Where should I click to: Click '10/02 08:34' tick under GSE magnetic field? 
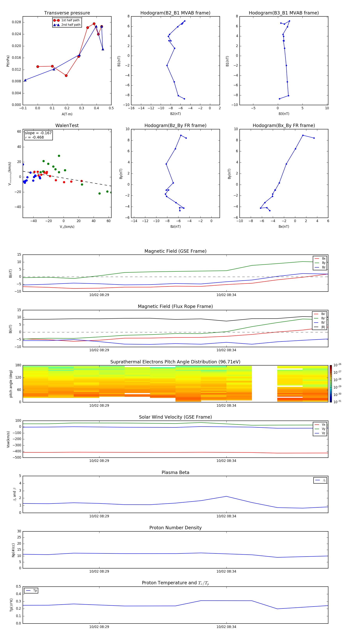(226, 295)
